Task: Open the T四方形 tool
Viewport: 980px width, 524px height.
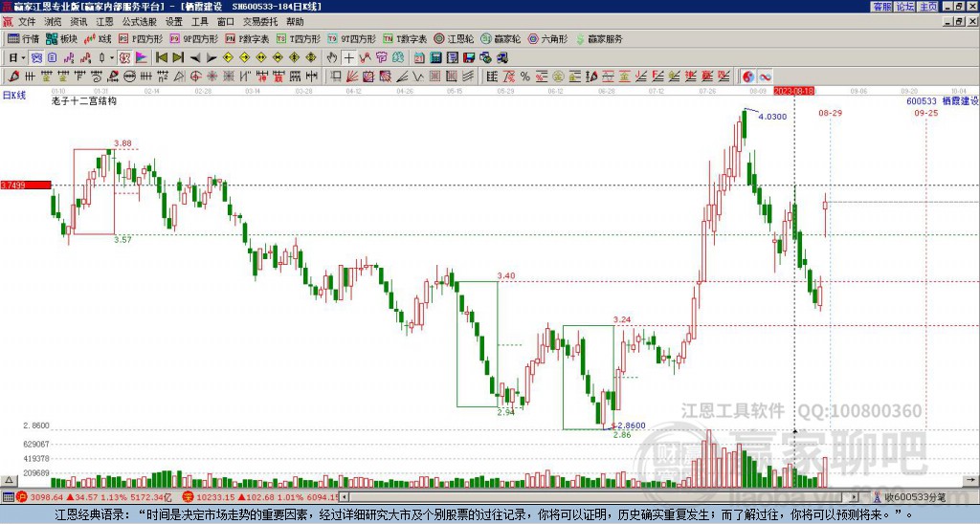Action: pos(299,38)
